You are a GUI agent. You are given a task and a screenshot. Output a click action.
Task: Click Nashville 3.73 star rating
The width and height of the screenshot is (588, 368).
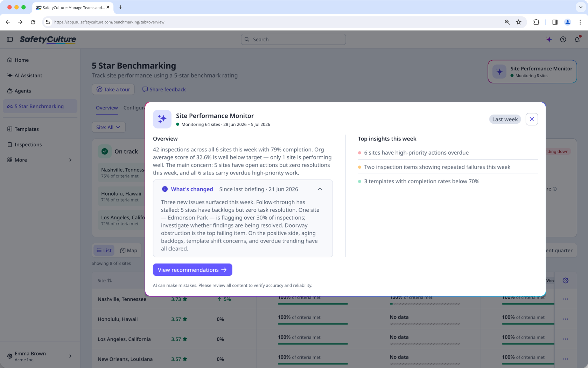[x=179, y=299]
